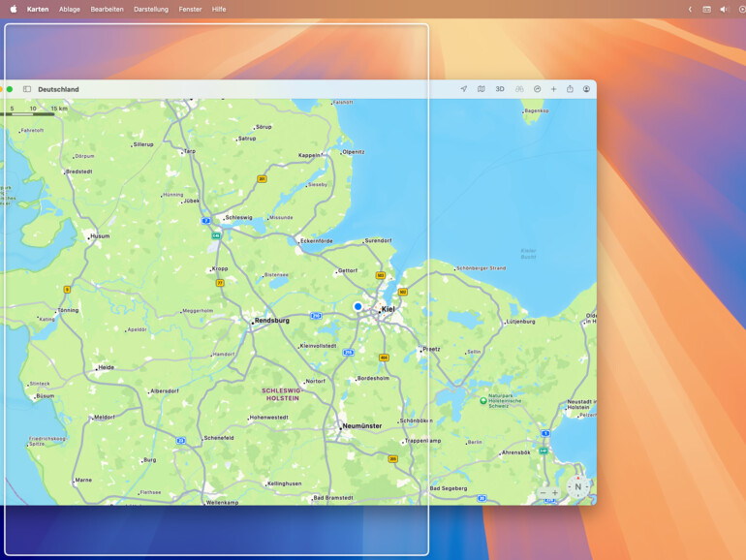The height and width of the screenshot is (560, 746).
Task: Open the account profile icon
Action: coord(586,89)
